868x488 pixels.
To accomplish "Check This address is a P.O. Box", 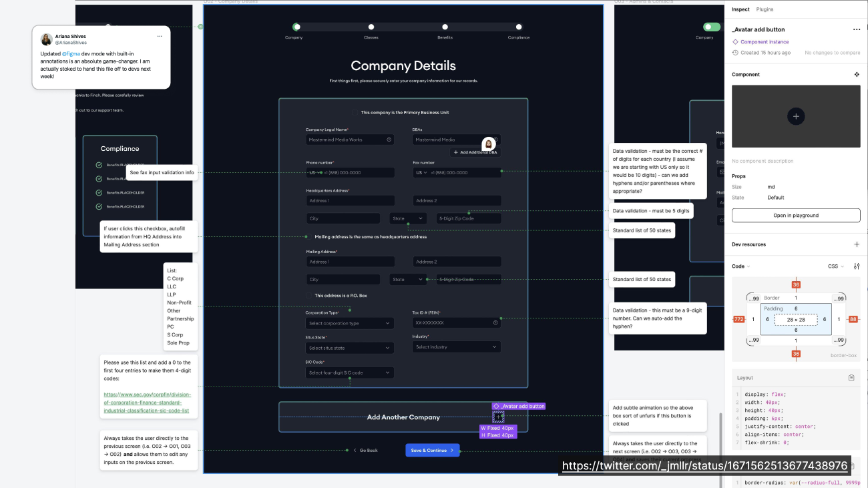I will coord(309,296).
